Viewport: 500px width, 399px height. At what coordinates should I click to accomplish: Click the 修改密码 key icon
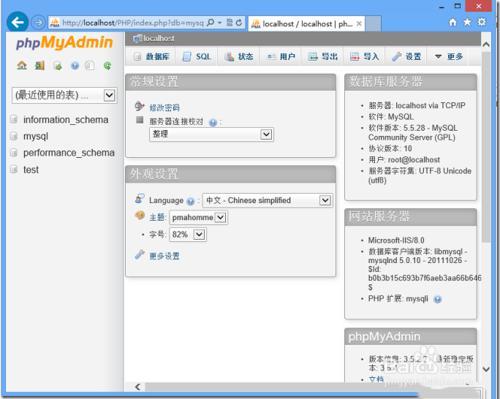pyautogui.click(x=139, y=106)
